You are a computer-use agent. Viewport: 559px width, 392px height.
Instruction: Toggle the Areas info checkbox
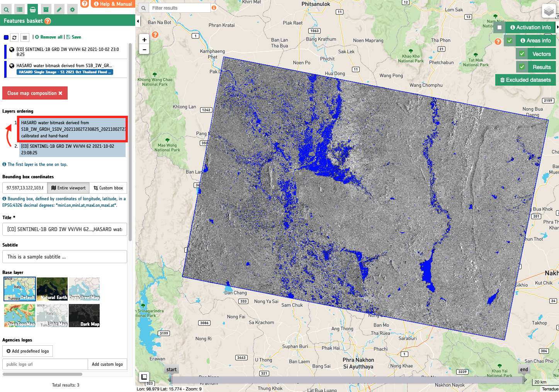tap(510, 41)
